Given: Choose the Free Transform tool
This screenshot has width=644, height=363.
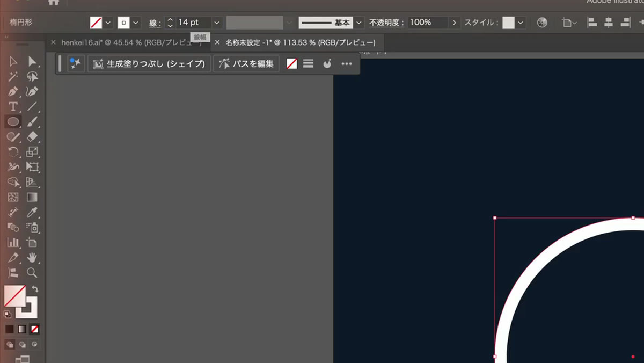Looking at the screenshot, I should click(32, 167).
